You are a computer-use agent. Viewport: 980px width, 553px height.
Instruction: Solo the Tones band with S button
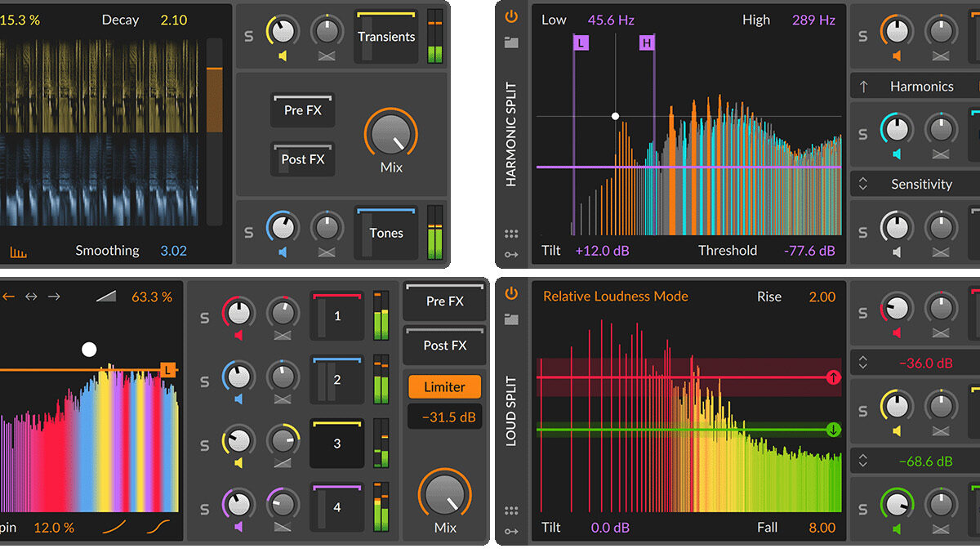[x=249, y=233]
